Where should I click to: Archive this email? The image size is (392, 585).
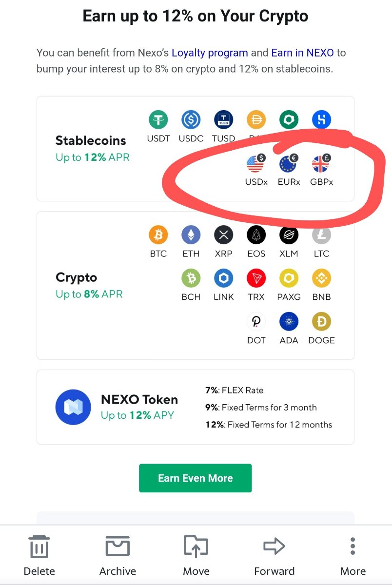point(118,556)
